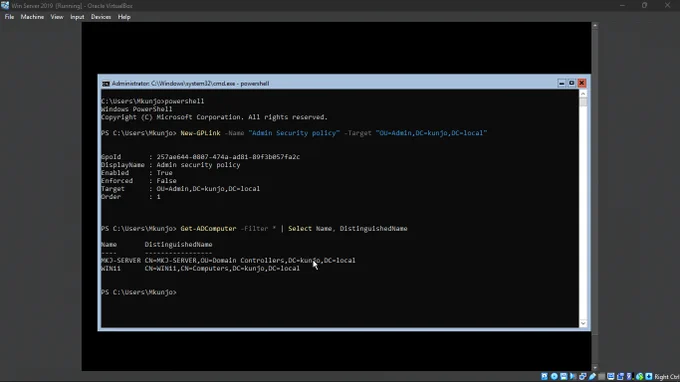
Task: Click the Administrator cmd.exe - powershell title text
Action: click(x=190, y=83)
